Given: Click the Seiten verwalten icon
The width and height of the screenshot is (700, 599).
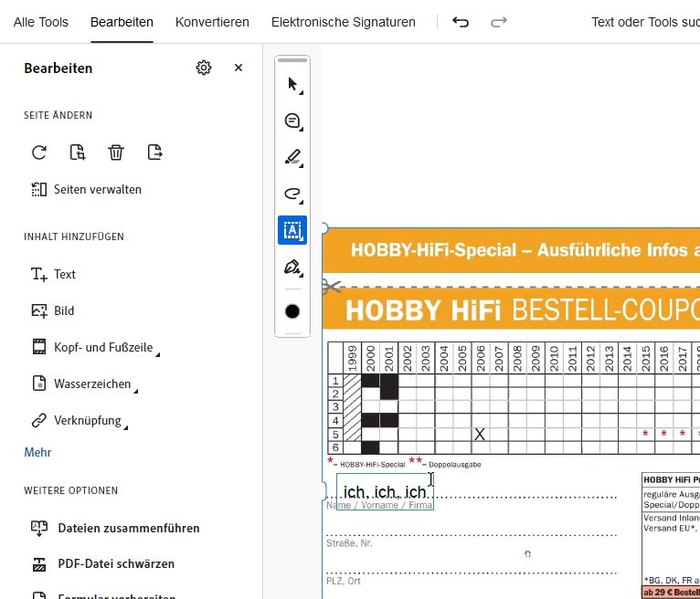Looking at the screenshot, I should click(x=39, y=189).
